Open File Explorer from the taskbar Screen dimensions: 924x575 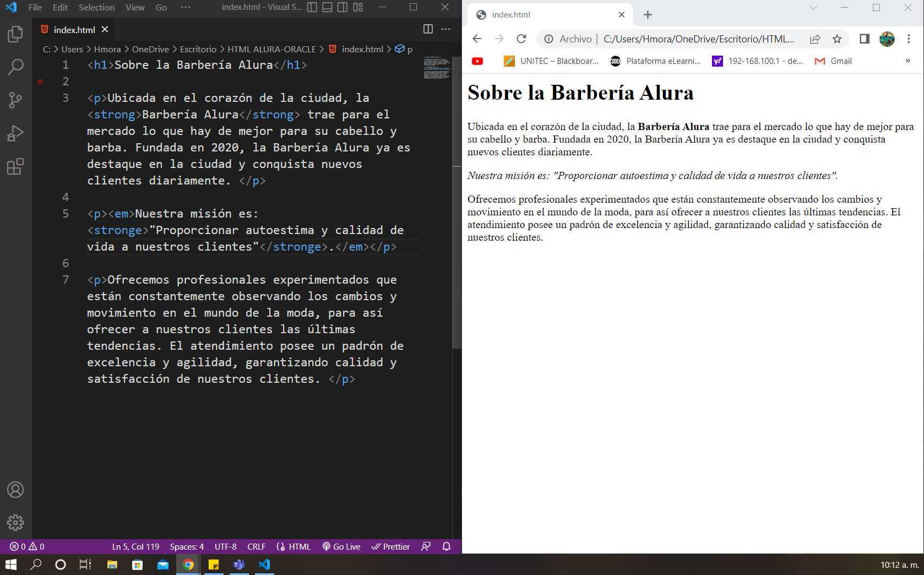click(x=112, y=565)
